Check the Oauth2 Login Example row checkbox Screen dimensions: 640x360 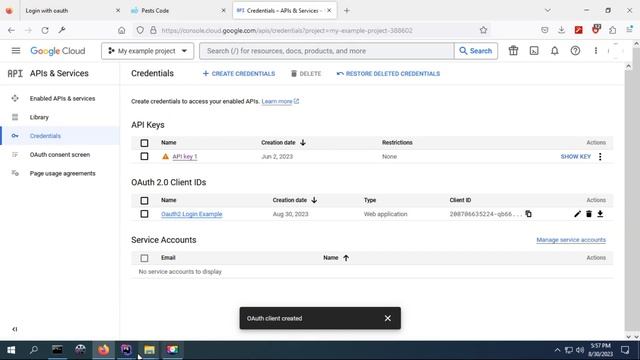coord(144,214)
